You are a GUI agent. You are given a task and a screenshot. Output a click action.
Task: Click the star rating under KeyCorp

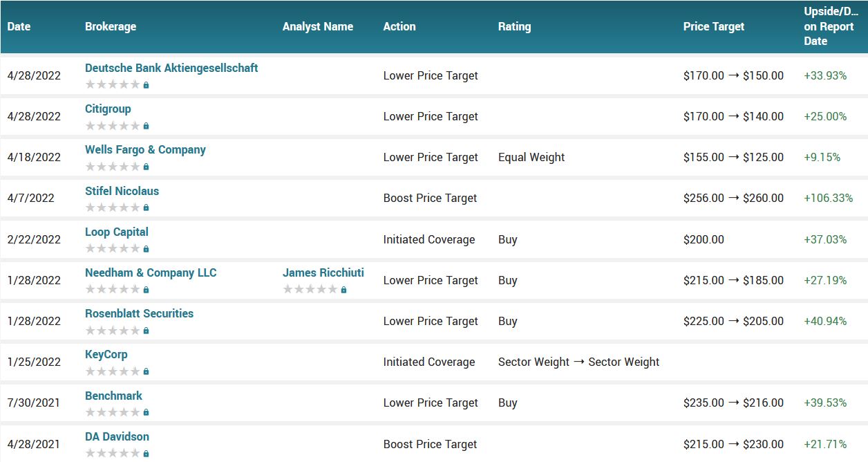pos(113,371)
